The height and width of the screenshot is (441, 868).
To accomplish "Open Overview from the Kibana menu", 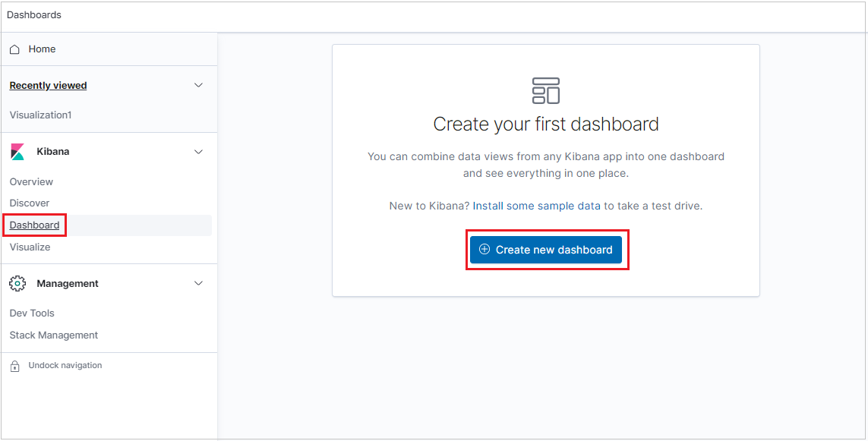I will click(31, 181).
